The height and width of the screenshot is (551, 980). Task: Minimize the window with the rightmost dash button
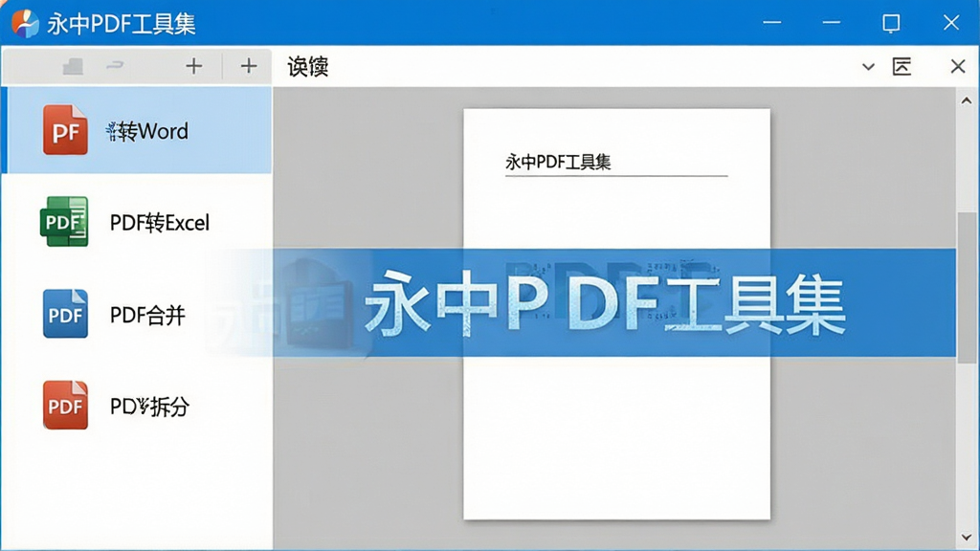coord(832,23)
